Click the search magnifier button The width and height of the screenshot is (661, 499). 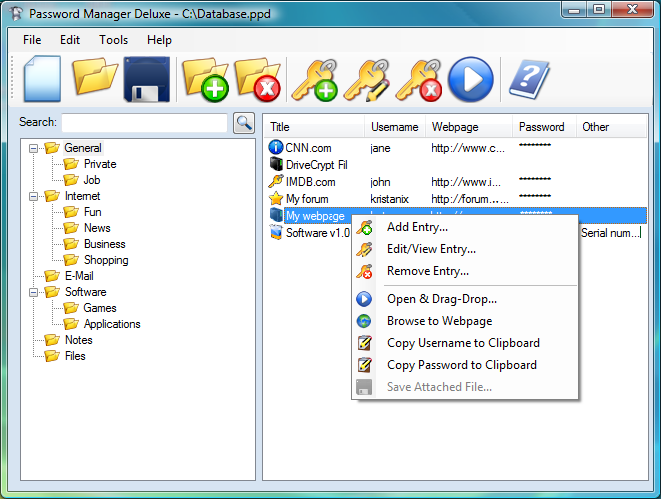pyautogui.click(x=243, y=123)
